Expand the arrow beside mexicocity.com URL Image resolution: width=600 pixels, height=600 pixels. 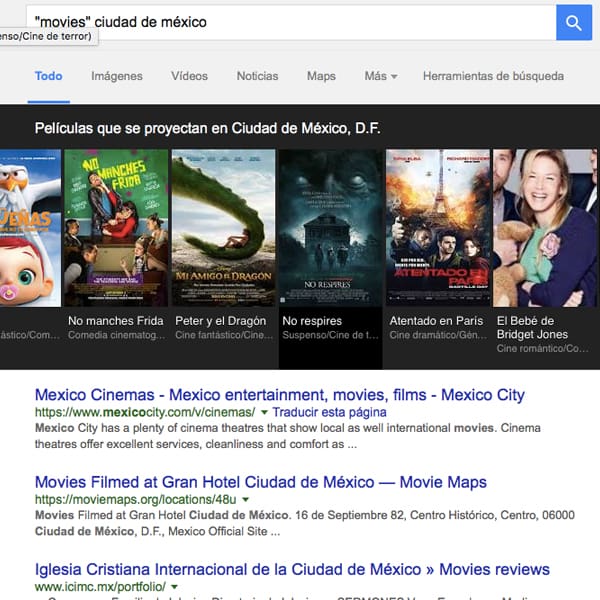point(264,412)
